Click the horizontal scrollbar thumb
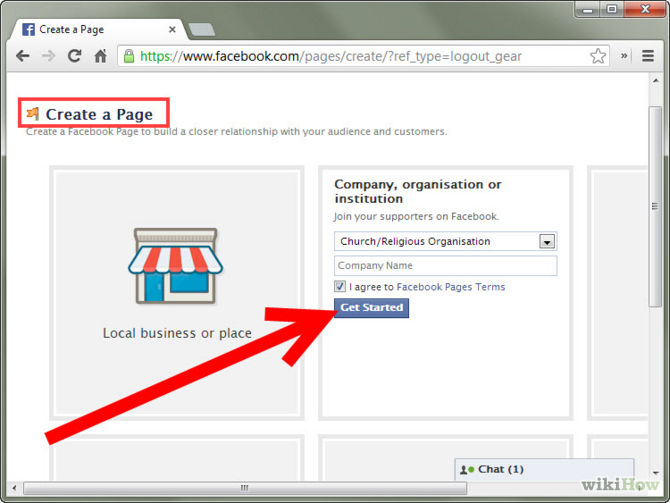This screenshot has height=503, width=670. 245,488
